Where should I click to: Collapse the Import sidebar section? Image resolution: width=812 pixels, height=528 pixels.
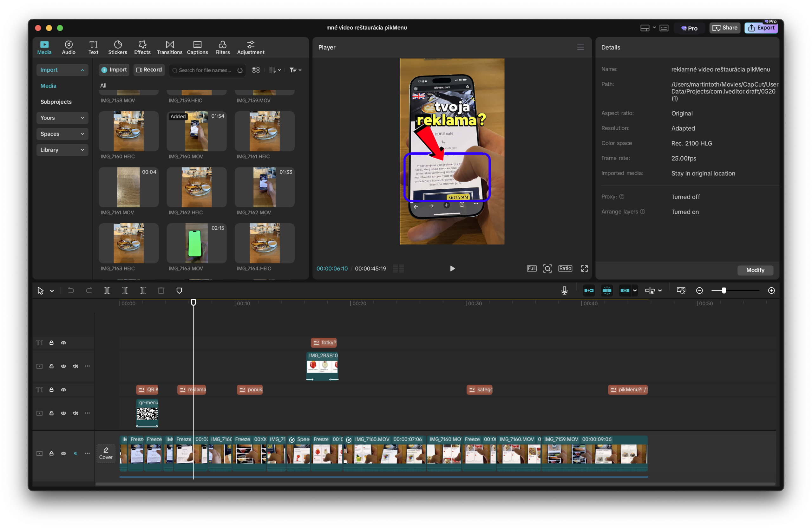[x=62, y=70]
